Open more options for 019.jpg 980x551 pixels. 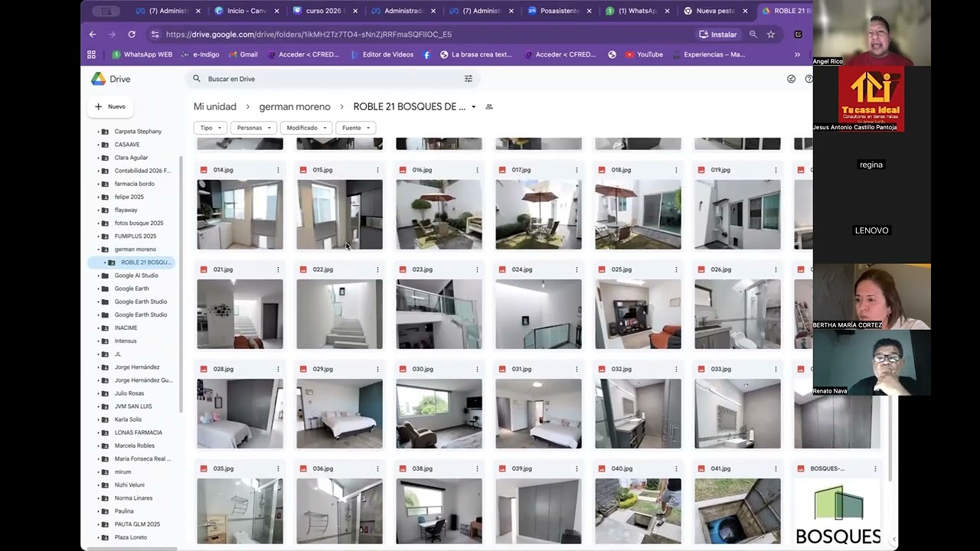pos(776,170)
